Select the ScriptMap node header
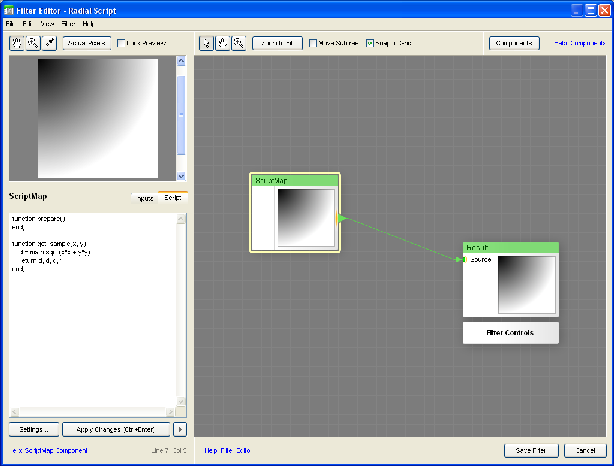The height and width of the screenshot is (466, 614). [295, 181]
